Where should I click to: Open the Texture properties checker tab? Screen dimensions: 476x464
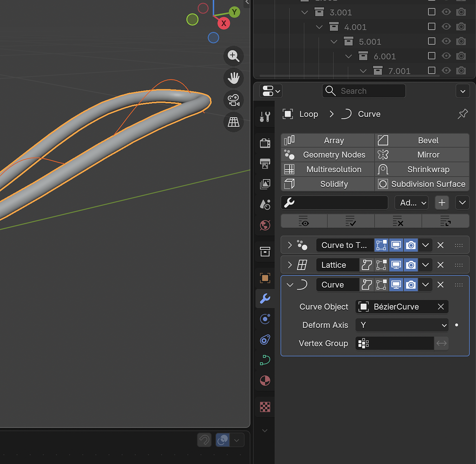265,407
